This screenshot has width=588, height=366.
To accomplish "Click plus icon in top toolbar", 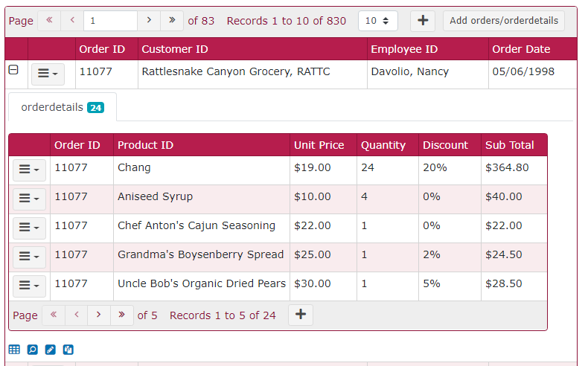I will coord(422,21).
